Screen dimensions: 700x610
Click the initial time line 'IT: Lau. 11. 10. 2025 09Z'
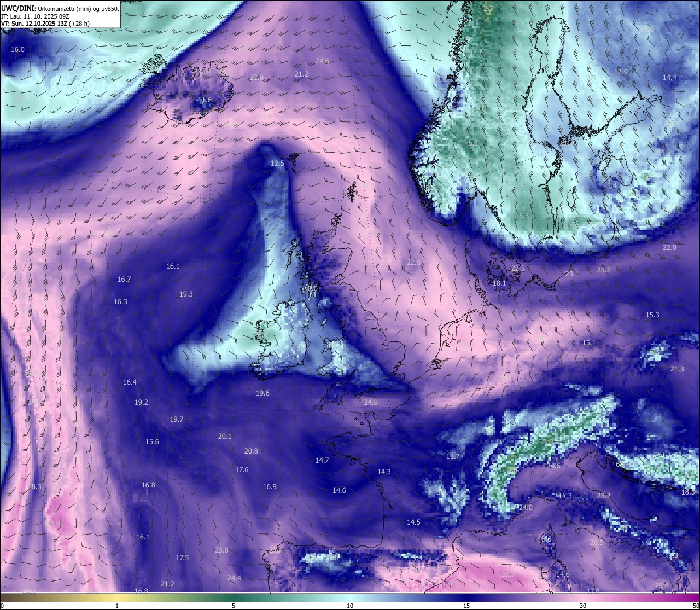35,16
